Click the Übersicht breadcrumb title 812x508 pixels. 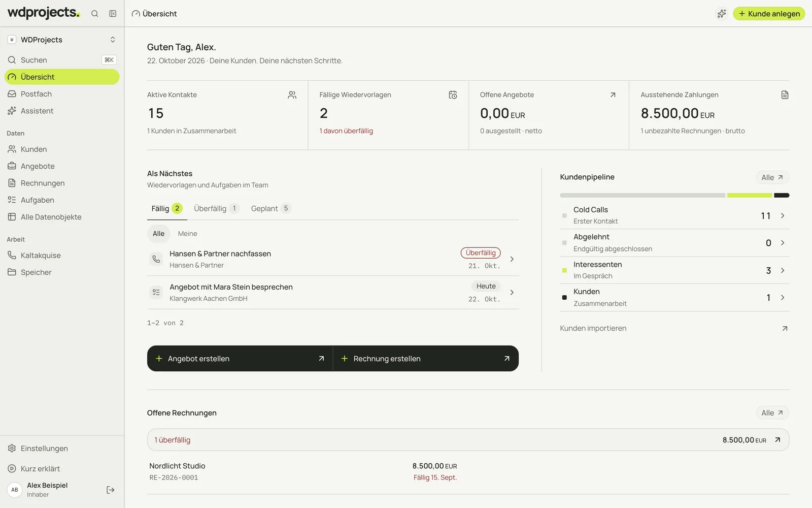pos(160,14)
